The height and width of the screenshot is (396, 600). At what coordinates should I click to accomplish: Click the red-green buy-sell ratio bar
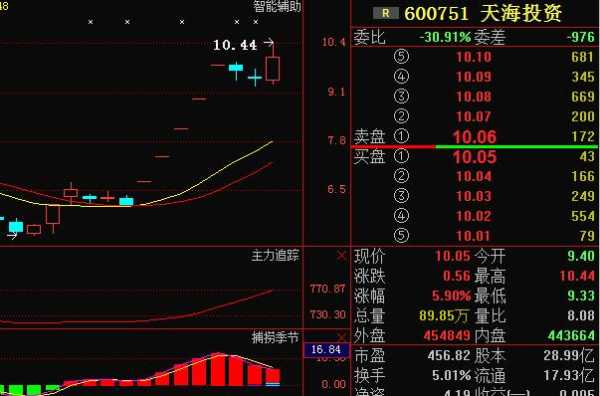tap(474, 147)
